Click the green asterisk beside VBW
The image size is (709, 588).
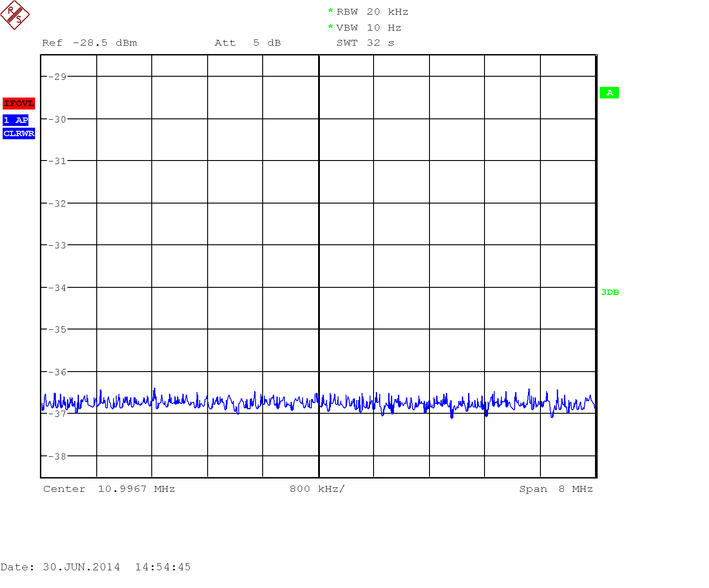[x=330, y=27]
